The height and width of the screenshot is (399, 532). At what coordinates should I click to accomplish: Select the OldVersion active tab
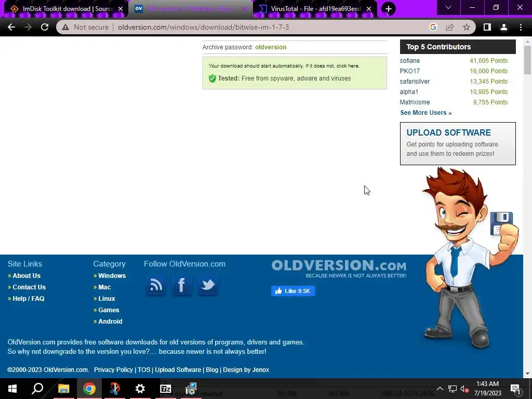[190, 9]
